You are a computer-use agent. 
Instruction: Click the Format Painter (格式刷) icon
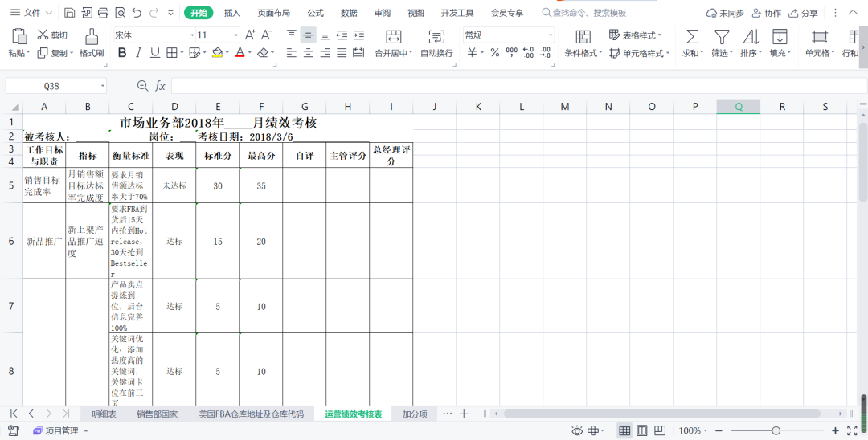[x=92, y=37]
